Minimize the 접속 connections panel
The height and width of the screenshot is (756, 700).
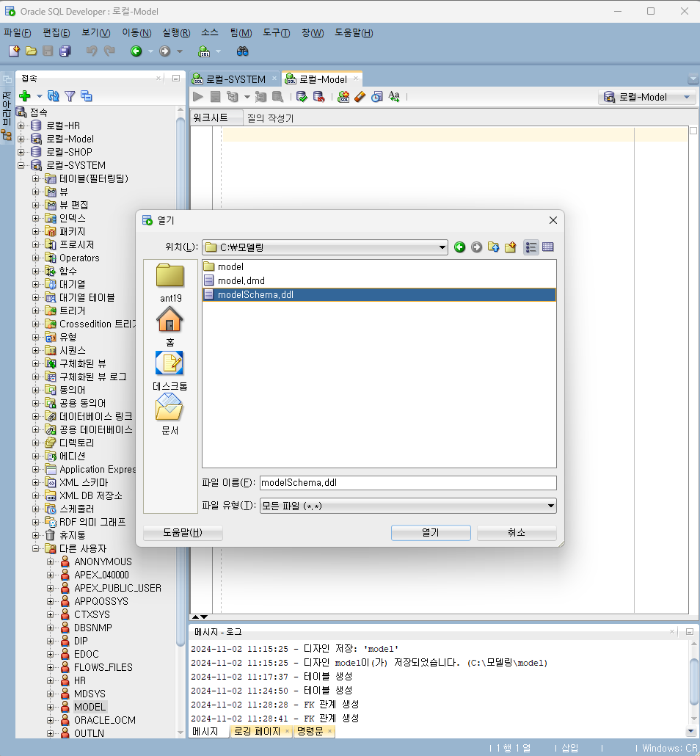point(176,78)
